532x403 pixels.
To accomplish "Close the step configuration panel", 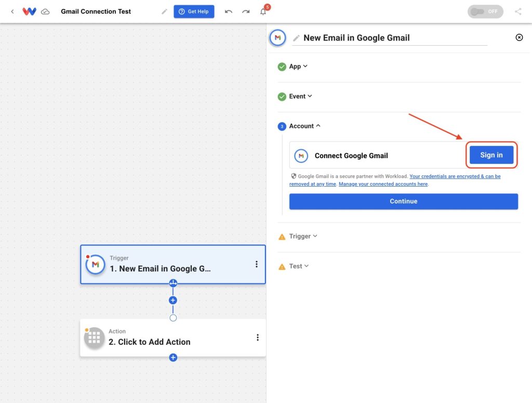I will click(519, 37).
